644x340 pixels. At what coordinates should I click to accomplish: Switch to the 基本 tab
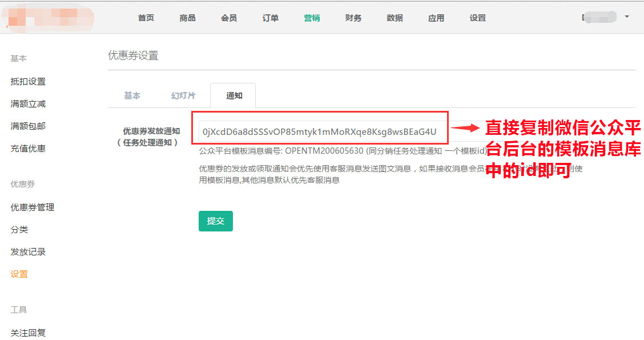pos(132,95)
